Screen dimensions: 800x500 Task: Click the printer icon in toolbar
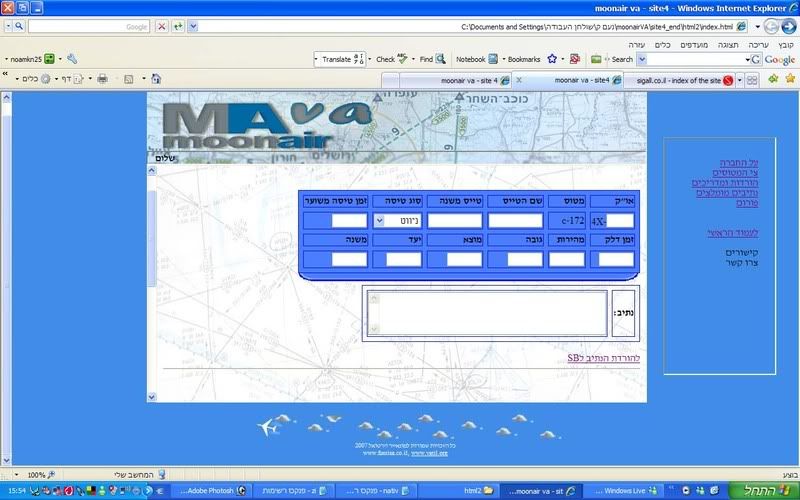(x=102, y=78)
